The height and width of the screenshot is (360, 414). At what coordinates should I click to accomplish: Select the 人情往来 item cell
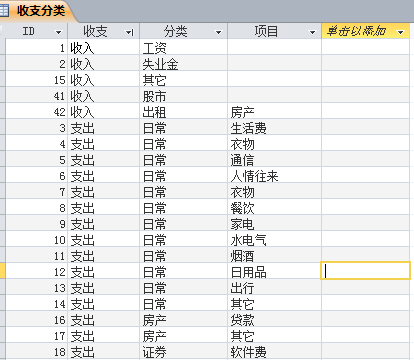coord(275,175)
